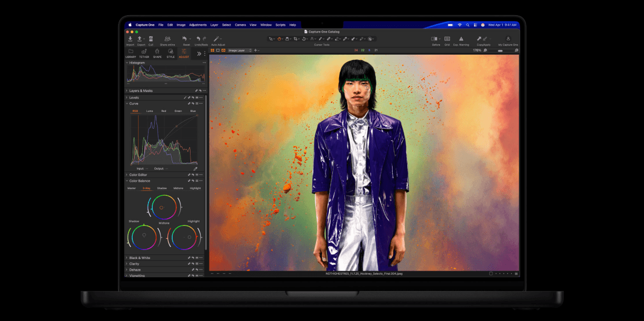Run Auto Adjust from the toolbar
The image size is (644, 321).
[216, 38]
